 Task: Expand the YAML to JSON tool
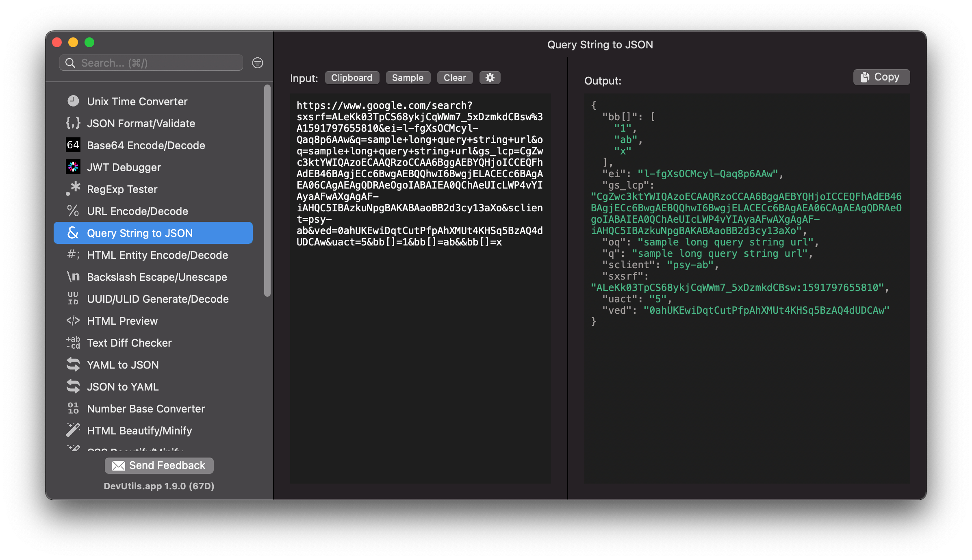tap(123, 365)
